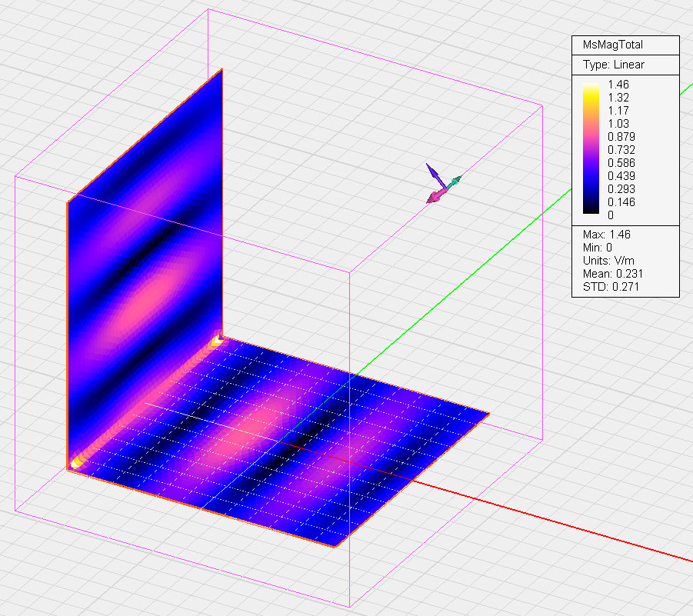Image resolution: width=693 pixels, height=616 pixels.
Task: Click the bright hotspot where the planes meet
Action: [x=218, y=337]
